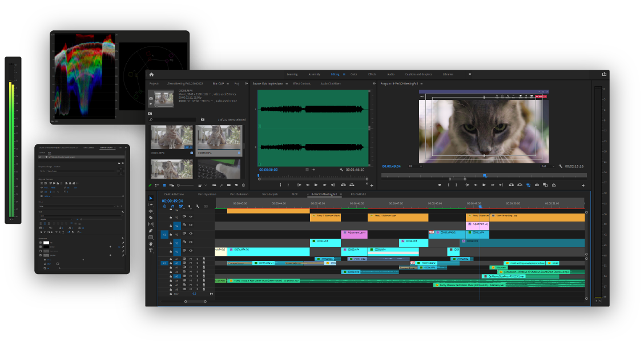Select the Type tool

(x=151, y=250)
